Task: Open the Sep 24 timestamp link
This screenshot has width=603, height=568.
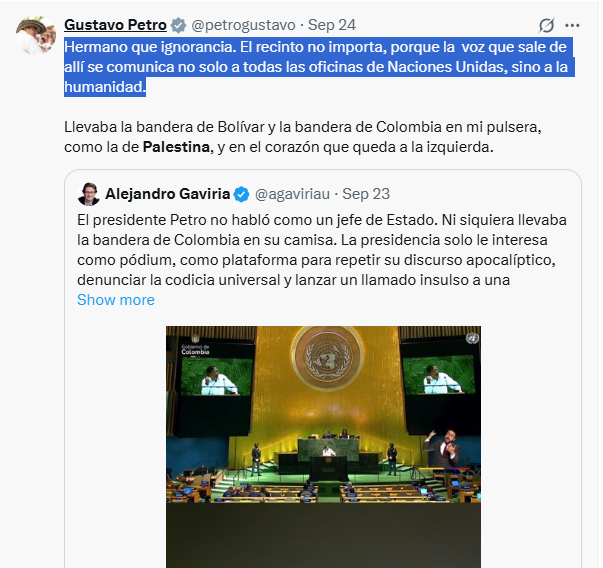Action: coord(332,25)
